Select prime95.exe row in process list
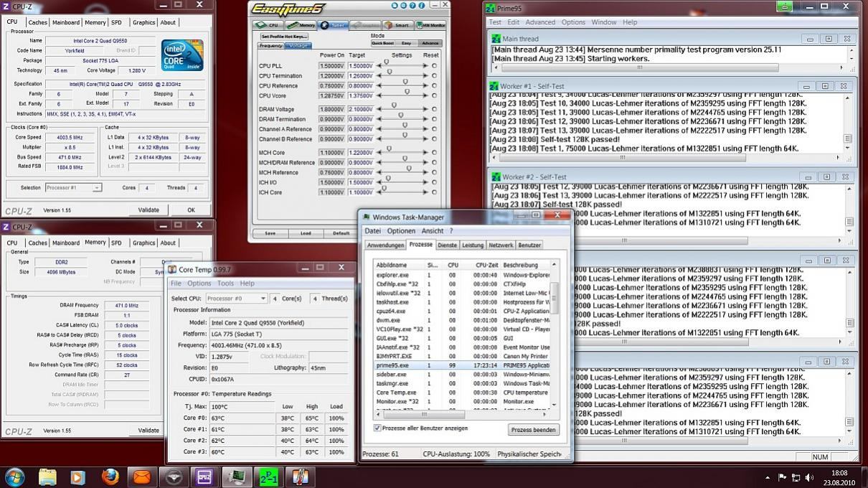This screenshot has width=868, height=488. 463,365
